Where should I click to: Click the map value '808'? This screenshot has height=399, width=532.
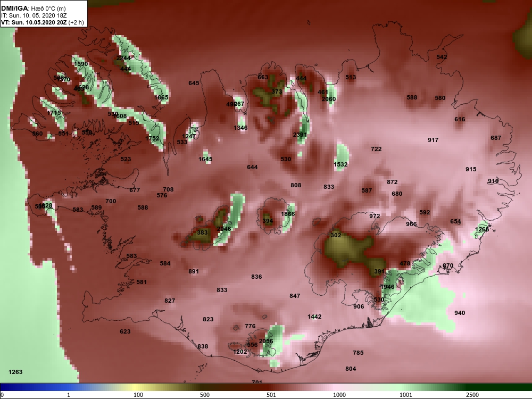point(296,186)
